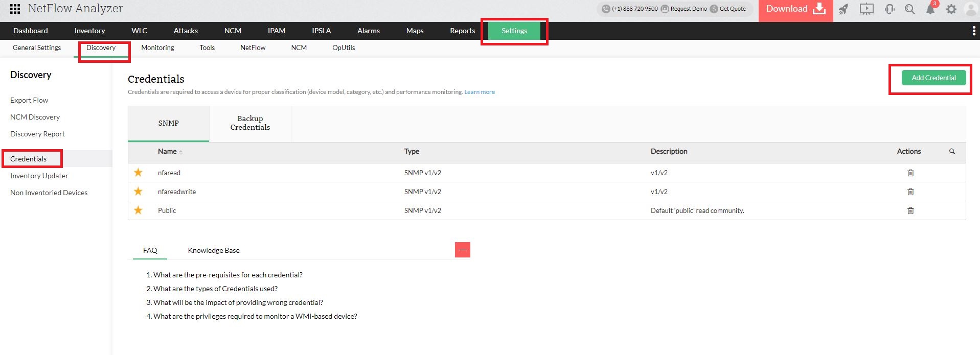Click the rocket quick-start icon
This screenshot has height=355, width=980.
(x=844, y=9)
